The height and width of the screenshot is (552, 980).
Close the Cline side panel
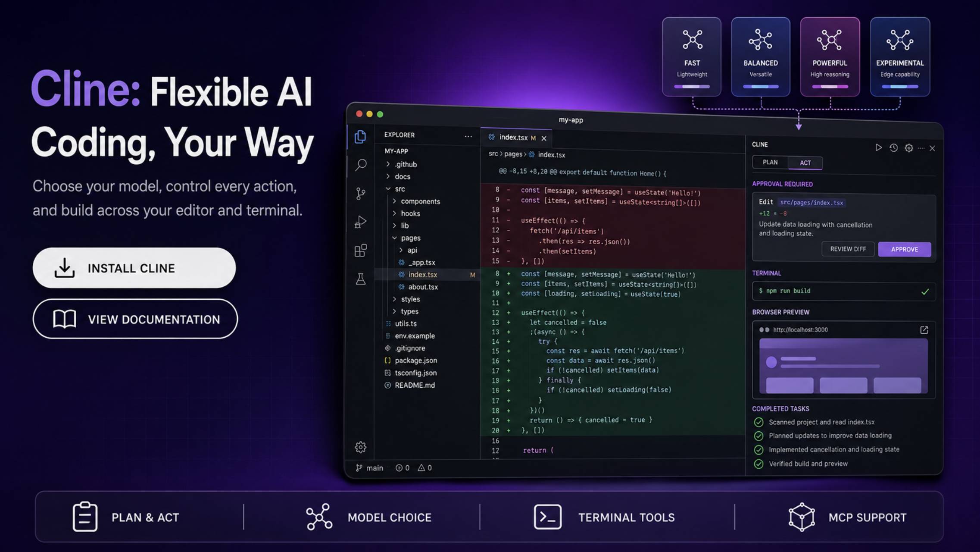tap(933, 148)
